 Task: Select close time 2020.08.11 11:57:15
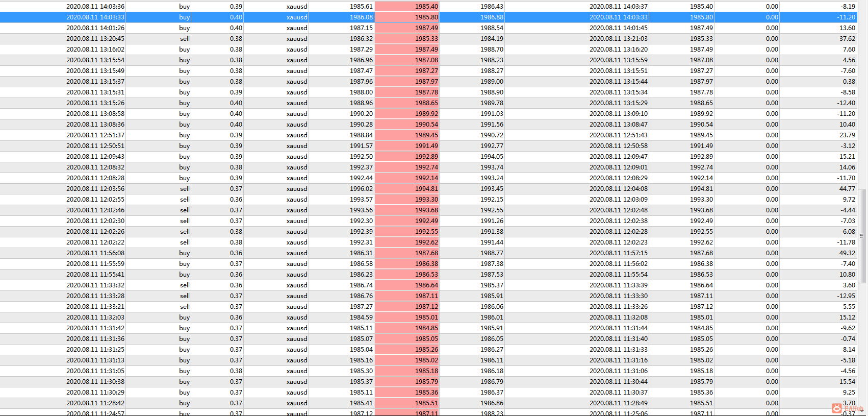[619, 253]
